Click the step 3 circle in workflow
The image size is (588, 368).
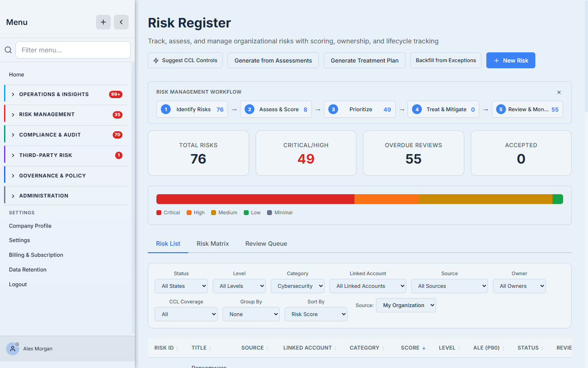tap(333, 109)
